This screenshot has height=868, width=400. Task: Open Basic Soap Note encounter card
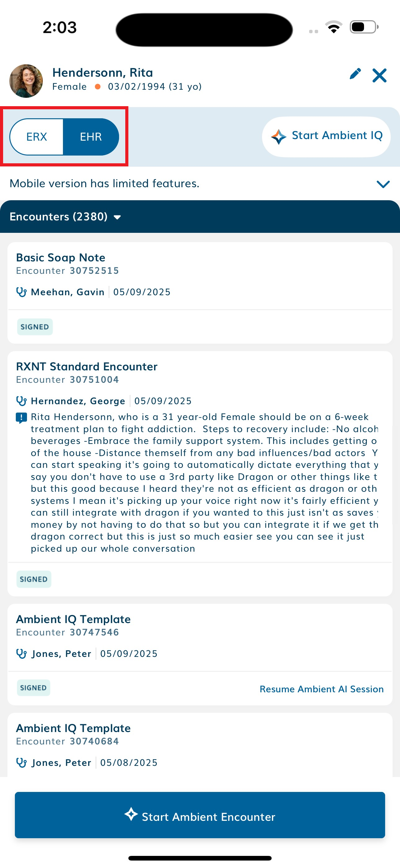coord(200,293)
